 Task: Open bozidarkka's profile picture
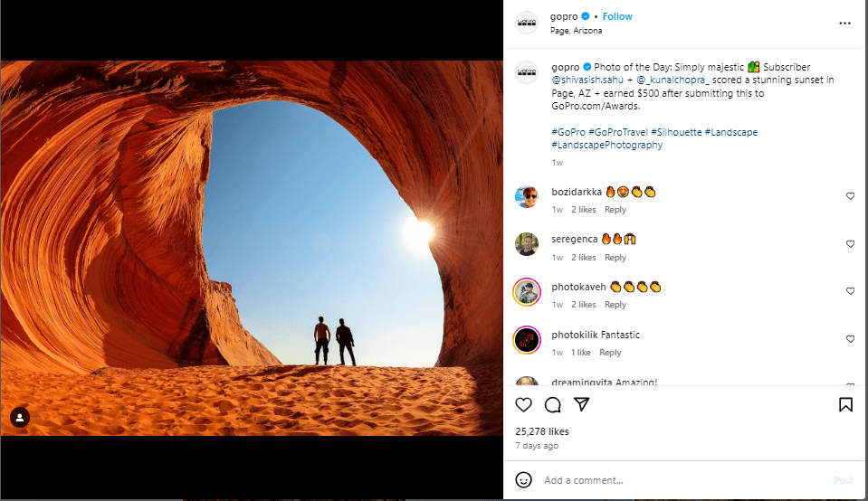pyautogui.click(x=527, y=197)
